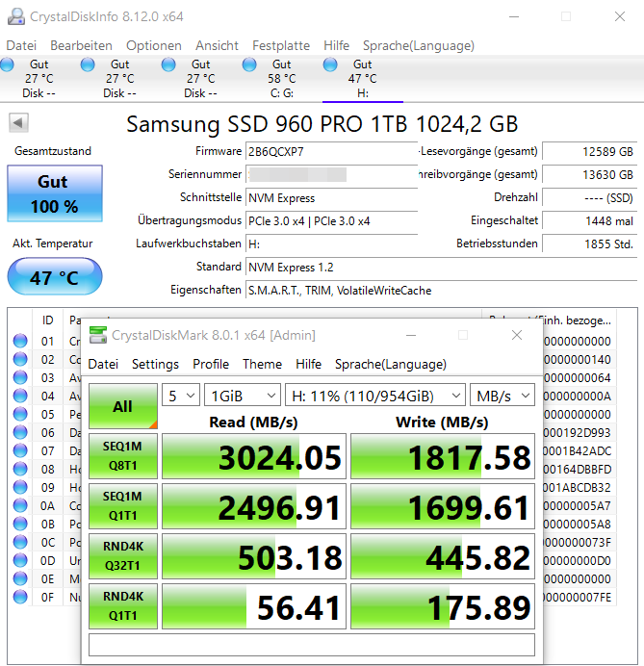Click the status orb for SMART attribute 06

click(x=20, y=432)
